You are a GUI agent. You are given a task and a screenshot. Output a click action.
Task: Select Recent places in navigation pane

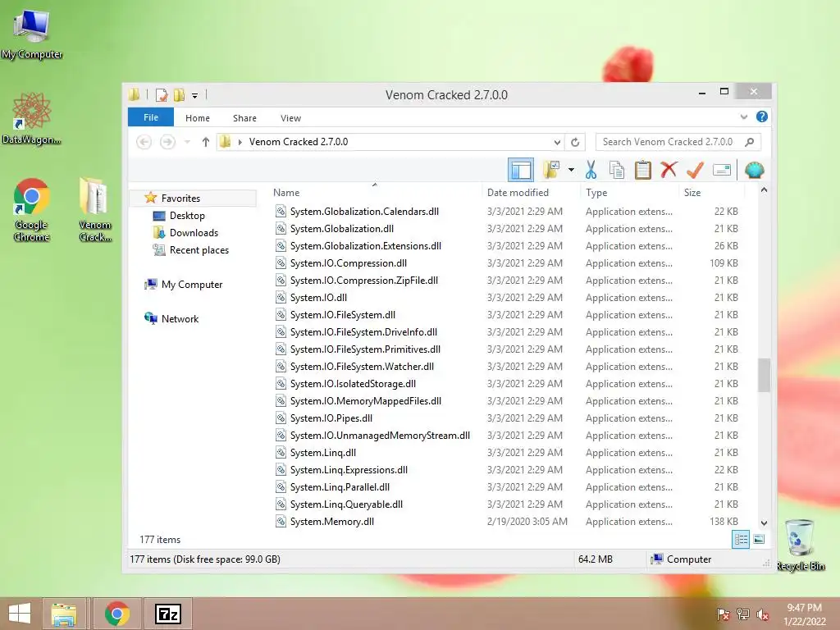[x=199, y=249]
